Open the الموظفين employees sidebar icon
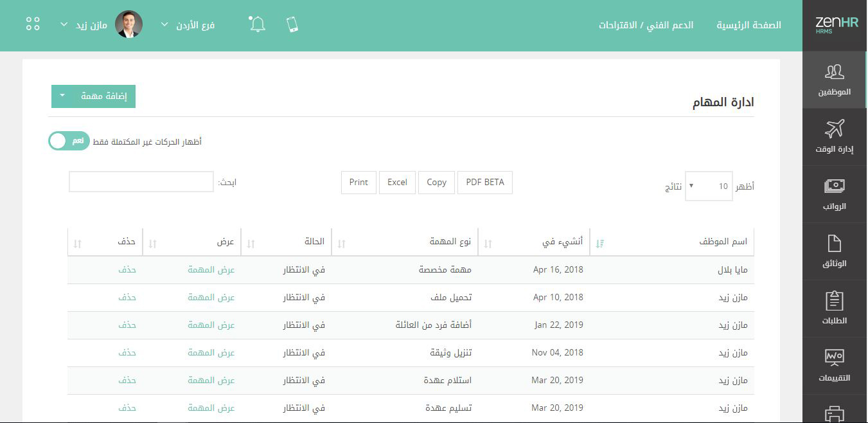The width and height of the screenshot is (868, 423). [x=835, y=71]
